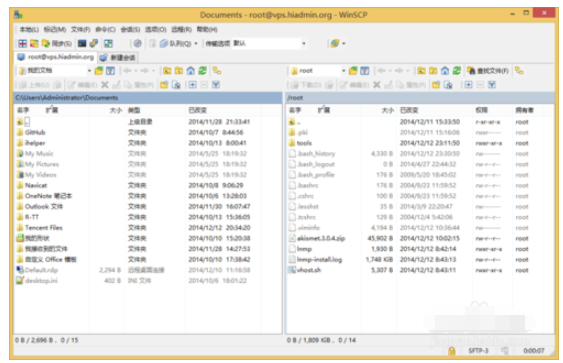The height and width of the screenshot is (363, 563).
Task: Click the remote panel filter icon beside root dropdown
Action: [x=364, y=71]
